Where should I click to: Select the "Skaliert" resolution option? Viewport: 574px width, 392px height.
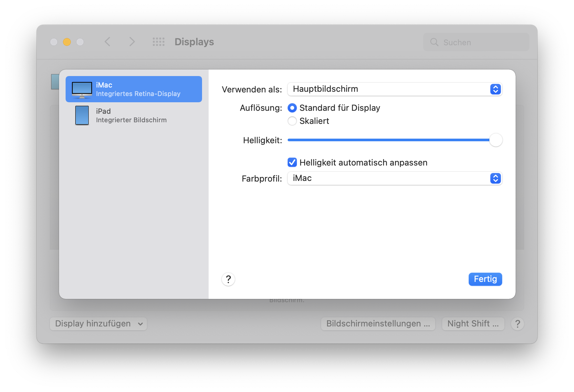(x=292, y=121)
